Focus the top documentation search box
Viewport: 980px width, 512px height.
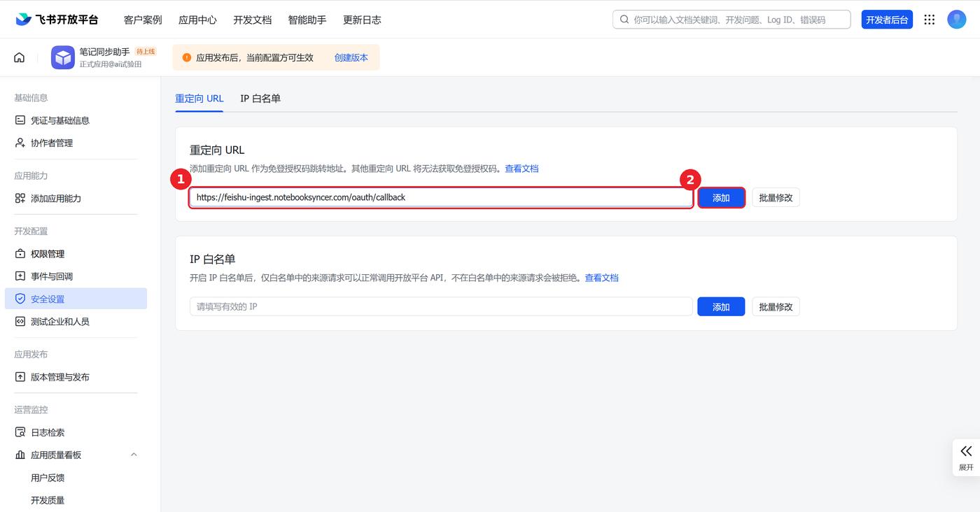(731, 20)
